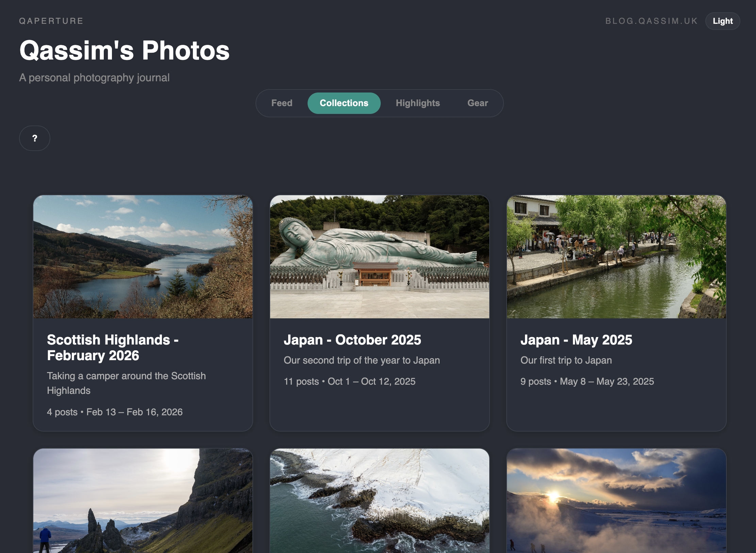
Task: Toggle the Light theme switch
Action: point(722,21)
